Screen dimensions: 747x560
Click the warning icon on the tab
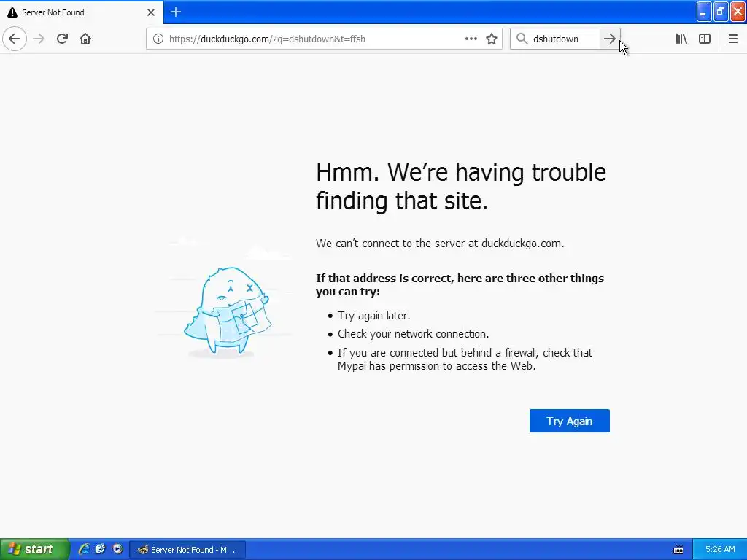(x=12, y=12)
